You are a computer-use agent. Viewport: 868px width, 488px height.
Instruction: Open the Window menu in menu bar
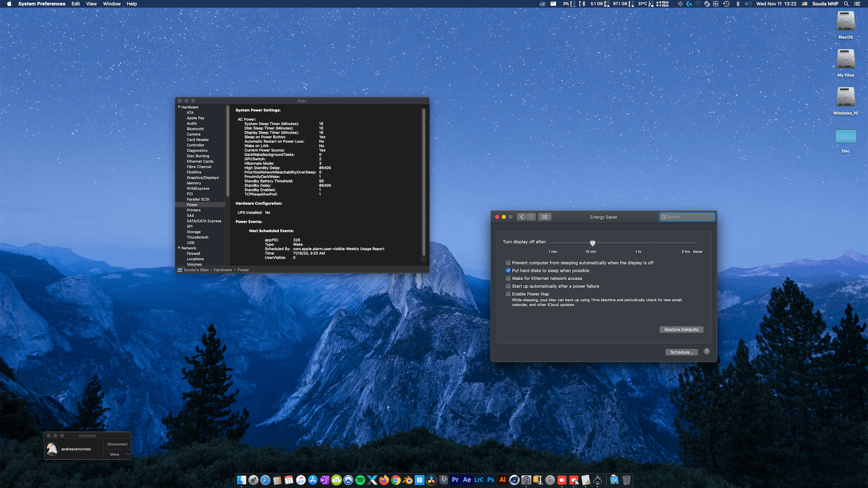tap(112, 4)
